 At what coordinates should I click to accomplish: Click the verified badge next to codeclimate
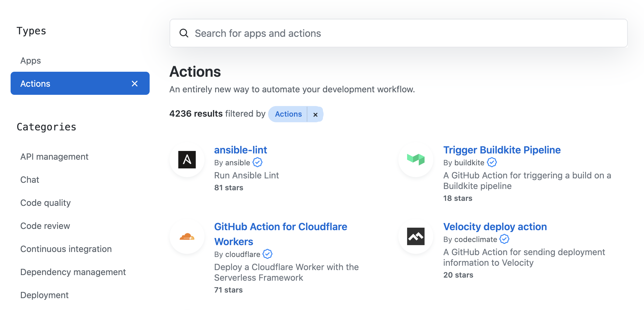click(x=504, y=239)
